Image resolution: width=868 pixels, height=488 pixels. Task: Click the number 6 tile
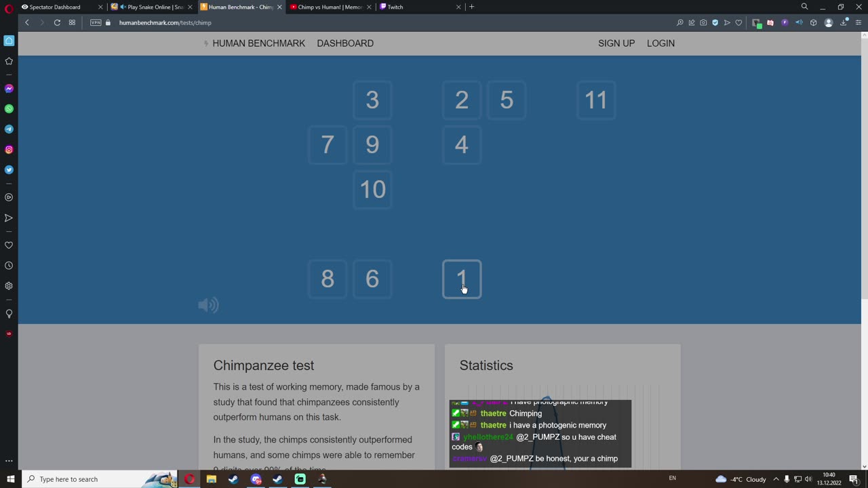[372, 279]
